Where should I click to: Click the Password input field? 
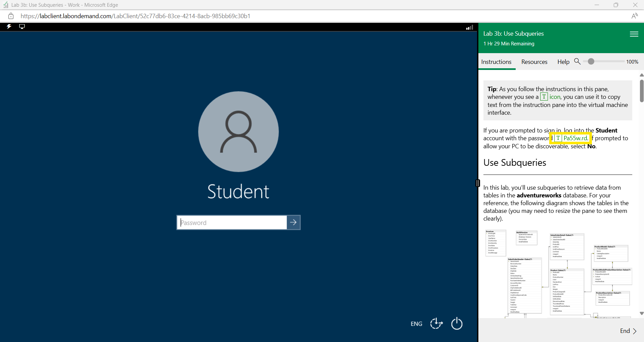tap(232, 222)
